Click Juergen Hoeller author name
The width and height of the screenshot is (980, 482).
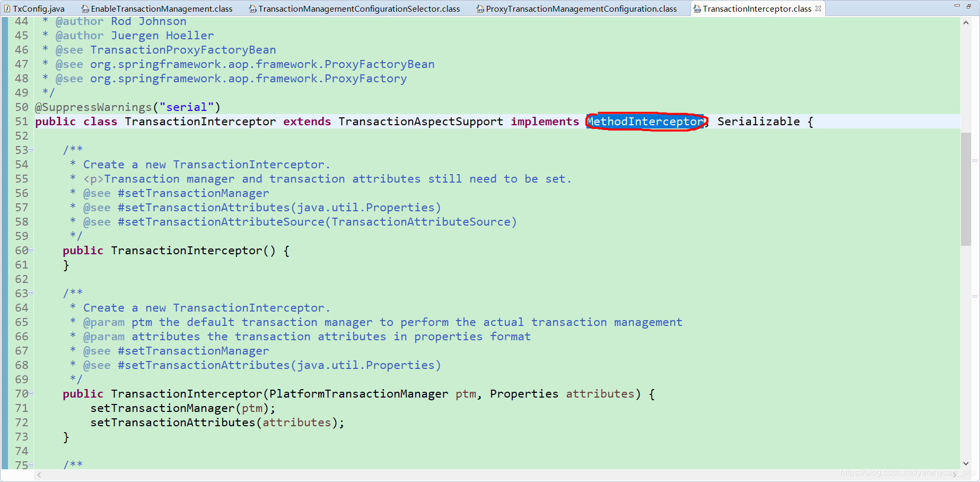[162, 36]
